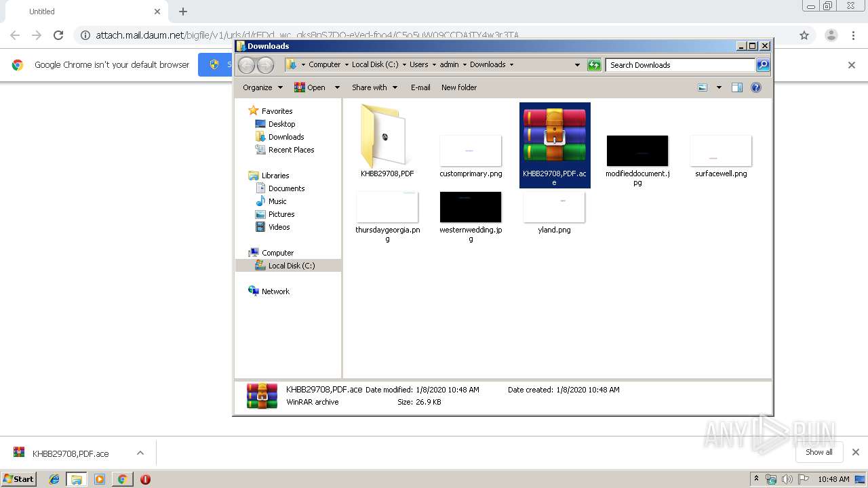Image resolution: width=868 pixels, height=488 pixels.
Task: Select the customprimary.png file thumbnail
Action: coord(471,150)
